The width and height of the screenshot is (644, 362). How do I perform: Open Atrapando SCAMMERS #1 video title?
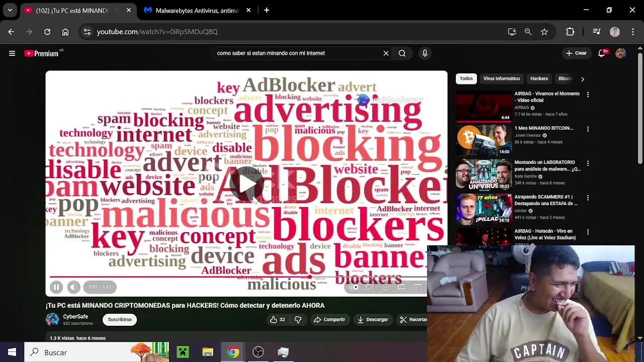(x=546, y=200)
